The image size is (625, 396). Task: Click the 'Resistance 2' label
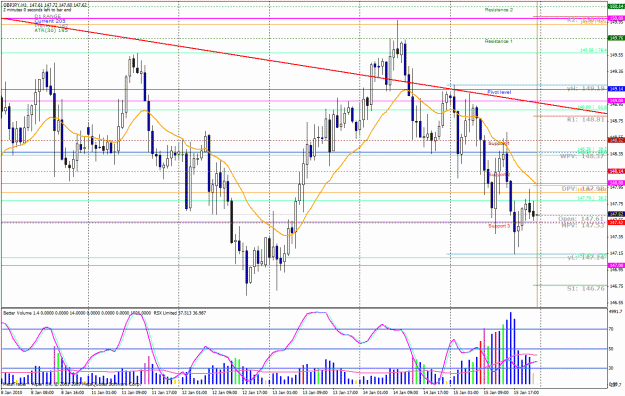499,10
